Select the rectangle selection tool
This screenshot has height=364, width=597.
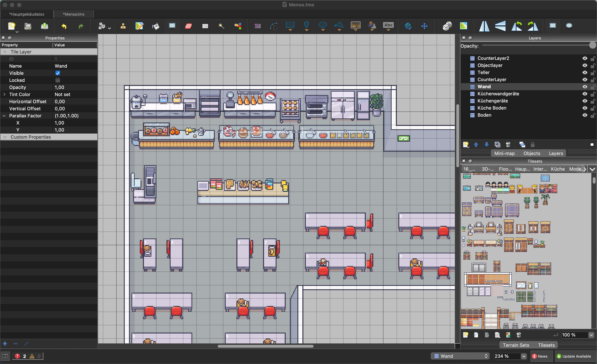(205, 27)
